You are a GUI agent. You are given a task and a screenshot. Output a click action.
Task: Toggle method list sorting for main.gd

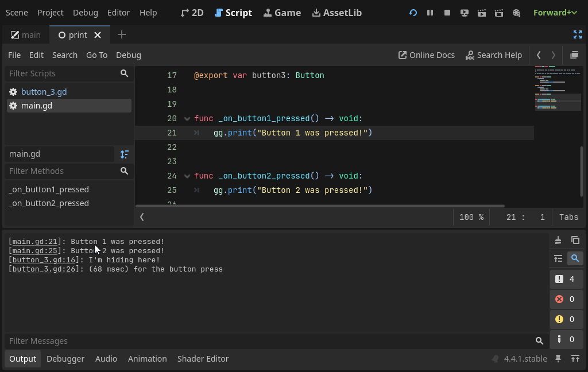[124, 154]
